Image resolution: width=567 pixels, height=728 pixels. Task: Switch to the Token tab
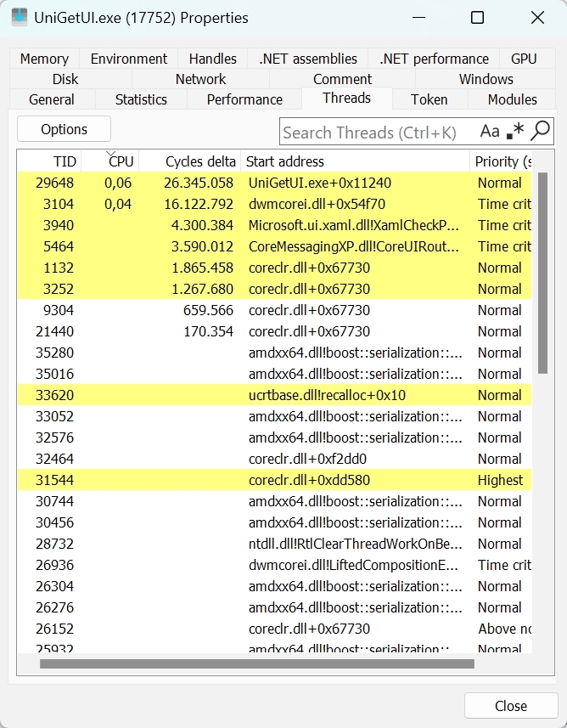pyautogui.click(x=429, y=99)
